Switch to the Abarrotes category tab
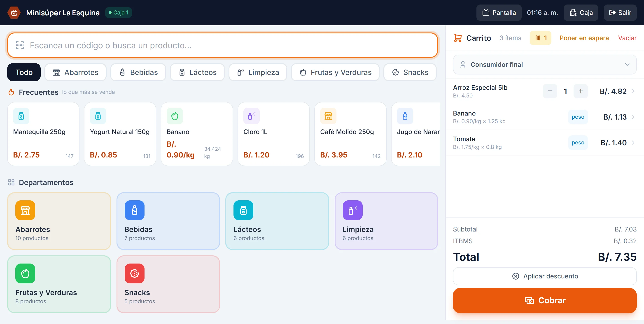644x324 pixels. (x=75, y=72)
